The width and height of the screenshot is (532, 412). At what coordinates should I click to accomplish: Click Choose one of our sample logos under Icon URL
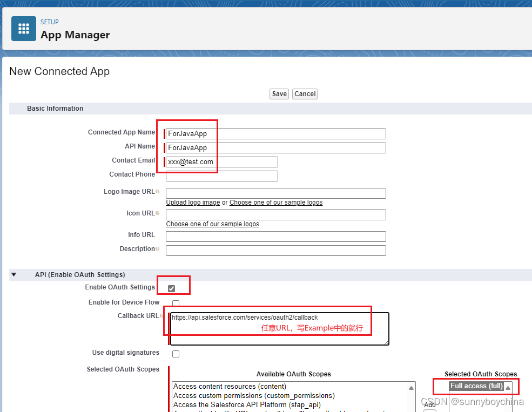tap(212, 224)
